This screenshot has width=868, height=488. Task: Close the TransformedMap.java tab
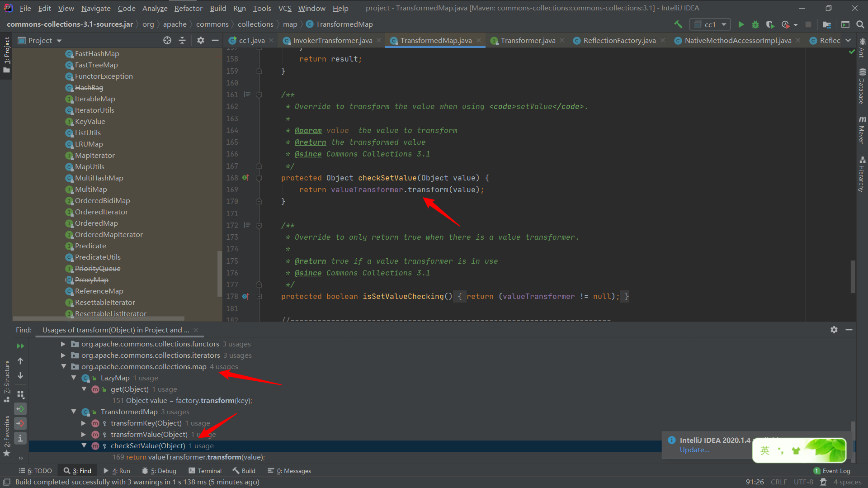(x=479, y=40)
